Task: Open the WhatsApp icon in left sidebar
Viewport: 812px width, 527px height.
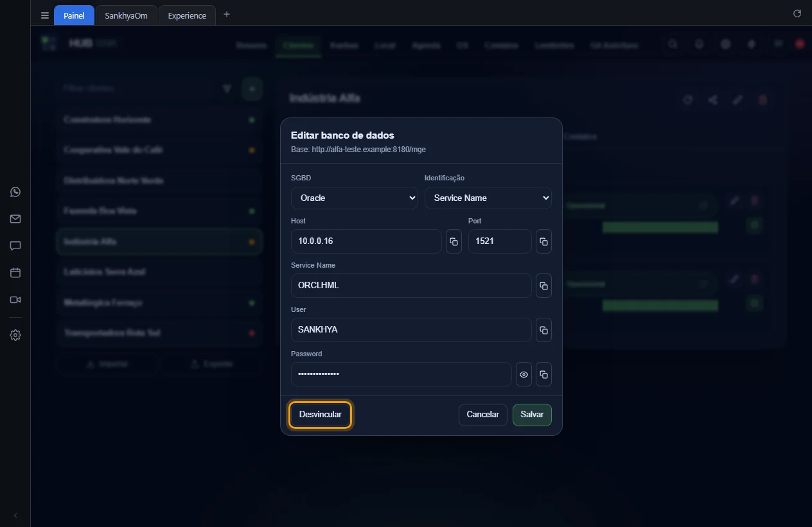Action: tap(15, 192)
